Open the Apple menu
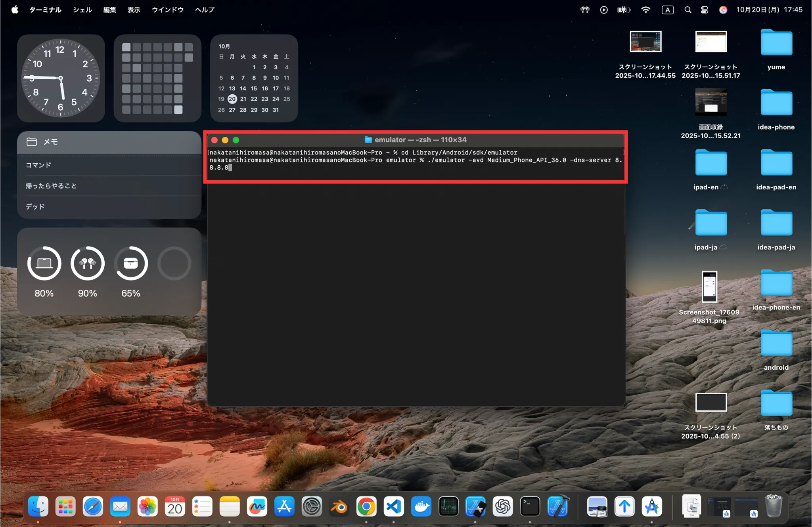Screen dimensions: 812x527 click(x=15, y=10)
